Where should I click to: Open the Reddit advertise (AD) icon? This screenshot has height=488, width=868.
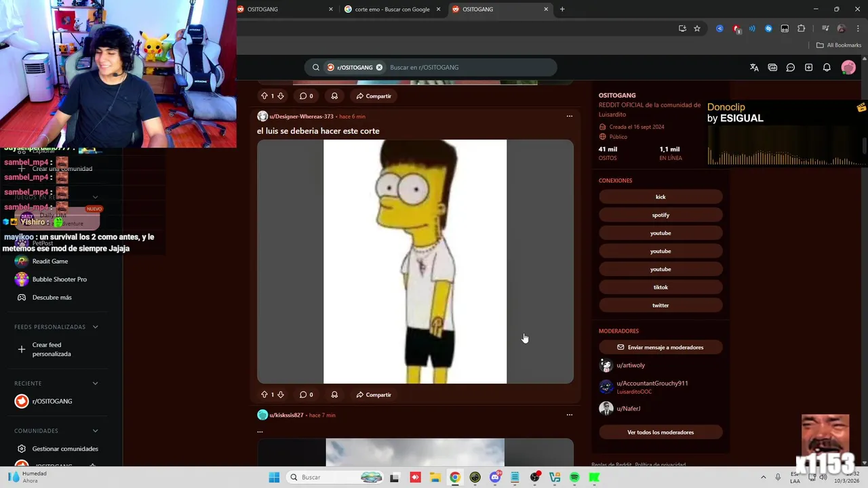(x=772, y=67)
